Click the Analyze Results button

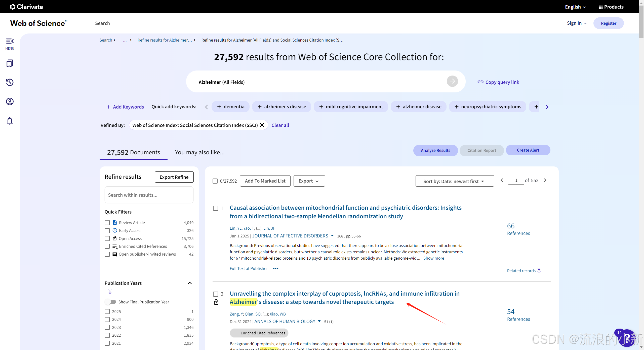(435, 150)
